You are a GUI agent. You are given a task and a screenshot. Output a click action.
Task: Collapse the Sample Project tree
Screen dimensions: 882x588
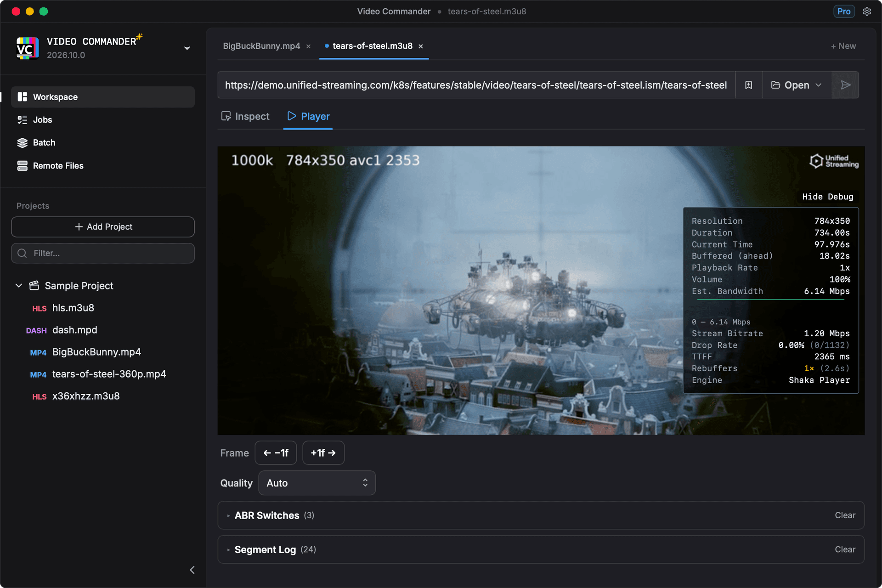click(x=19, y=286)
